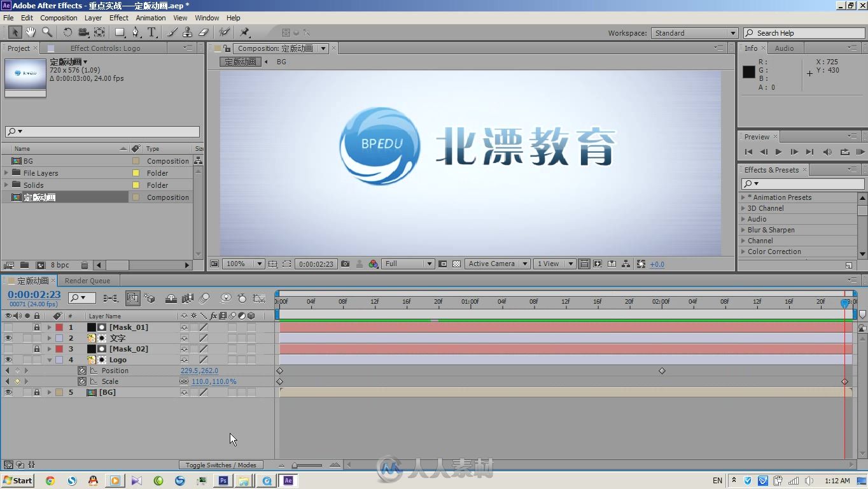Select the Unified Camera tool
The height and width of the screenshot is (489, 868).
[83, 32]
